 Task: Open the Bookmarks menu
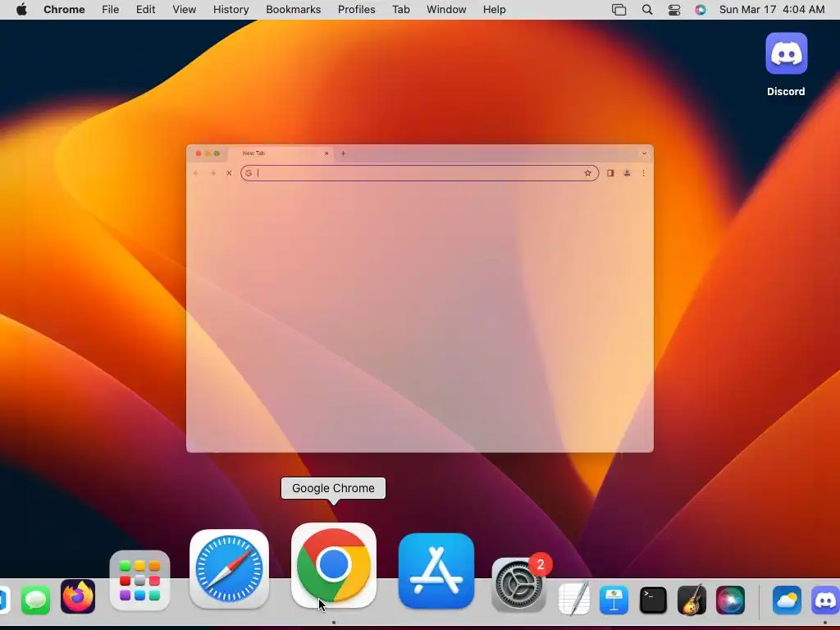click(294, 10)
